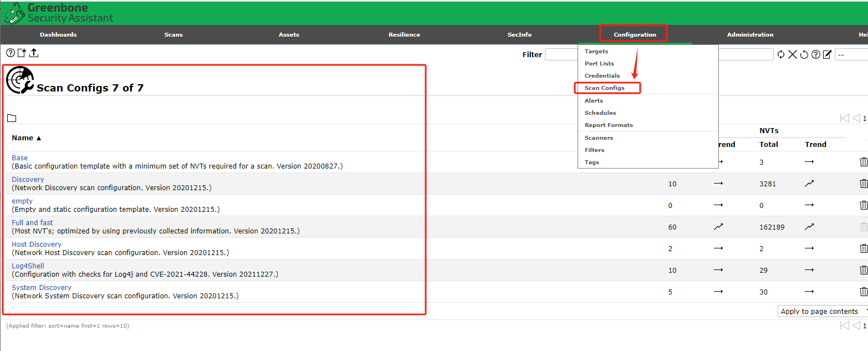Image resolution: width=868 pixels, height=351 pixels.
Task: Click the first-page icon above the table
Action: pyautogui.click(x=845, y=118)
